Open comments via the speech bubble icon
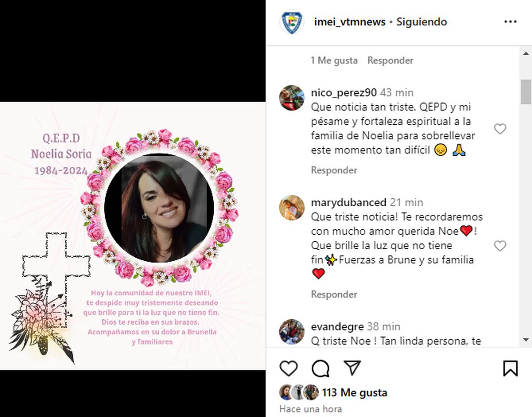532x417 pixels. coord(320,368)
